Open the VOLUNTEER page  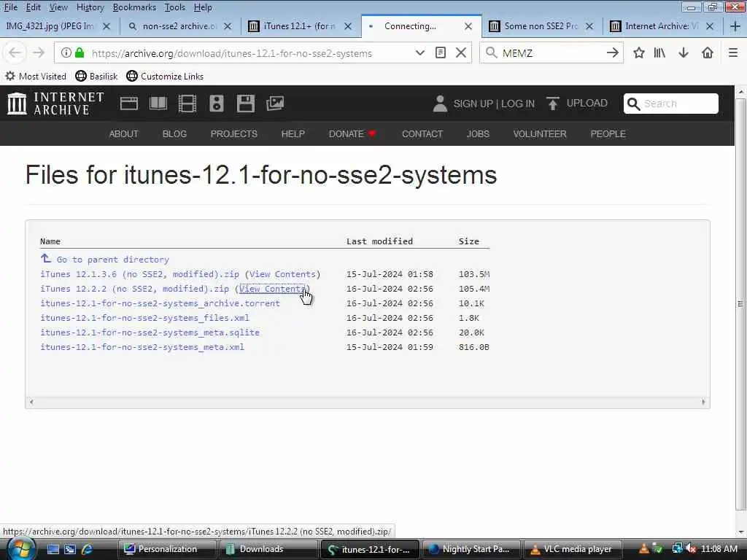click(x=540, y=134)
